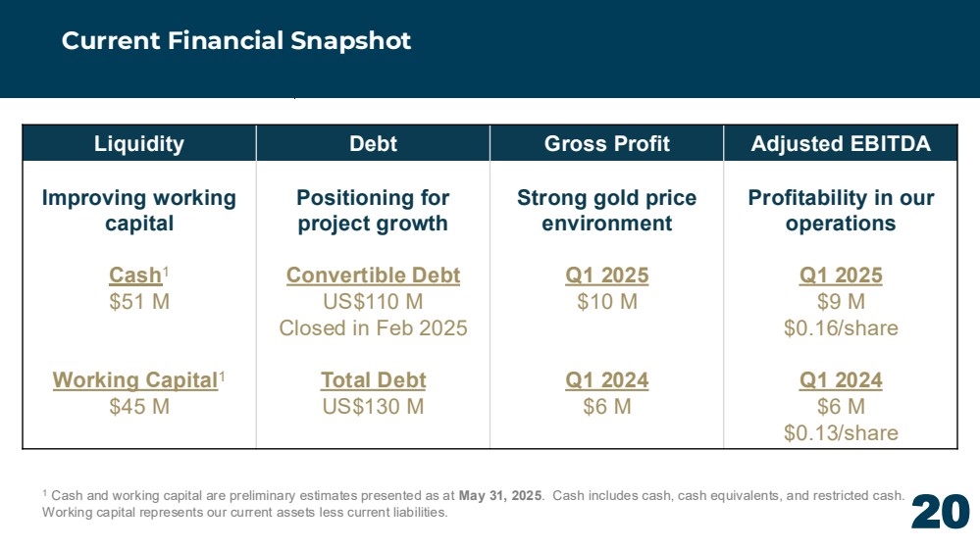The height and width of the screenshot is (551, 980).
Task: Click the Convertible Debt underlined heading
Action: 373,275
